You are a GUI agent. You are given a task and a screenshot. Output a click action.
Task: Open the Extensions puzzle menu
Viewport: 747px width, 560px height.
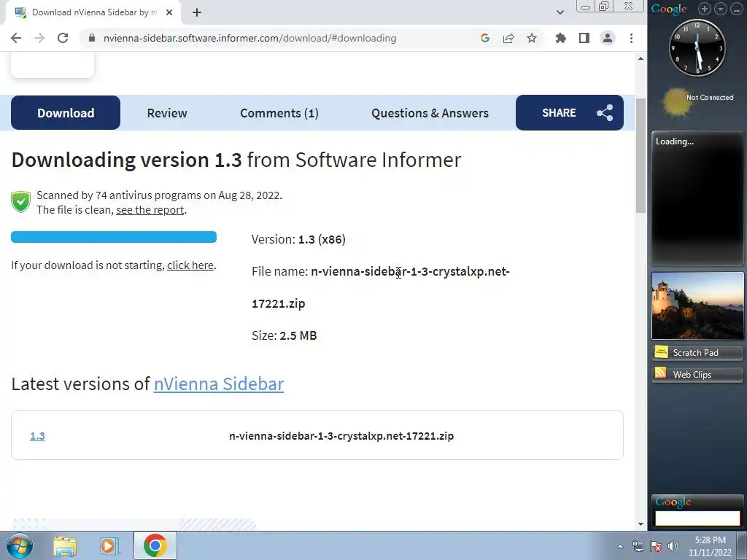click(561, 38)
